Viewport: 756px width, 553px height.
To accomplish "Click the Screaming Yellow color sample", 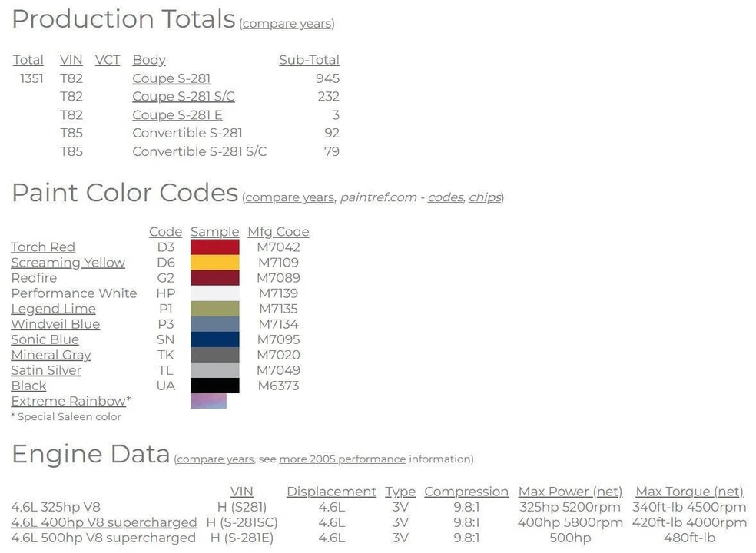I will tap(214, 262).
